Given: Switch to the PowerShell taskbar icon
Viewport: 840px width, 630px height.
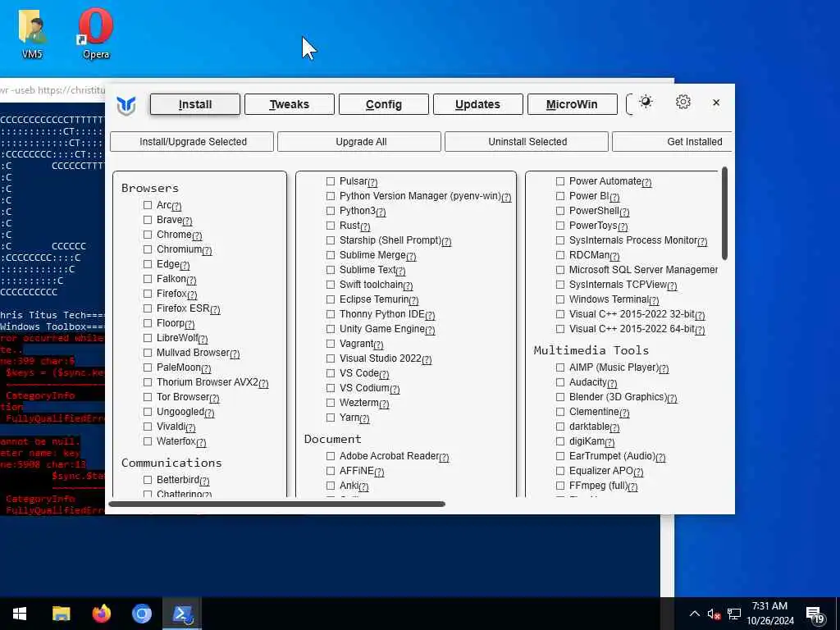Looking at the screenshot, I should (x=183, y=614).
